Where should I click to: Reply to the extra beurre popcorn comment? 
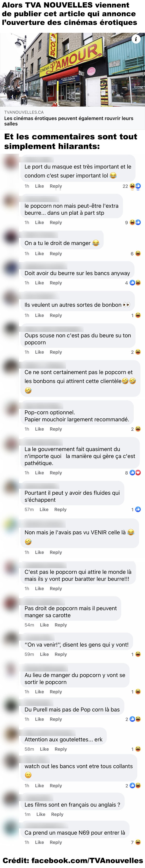coord(56,222)
